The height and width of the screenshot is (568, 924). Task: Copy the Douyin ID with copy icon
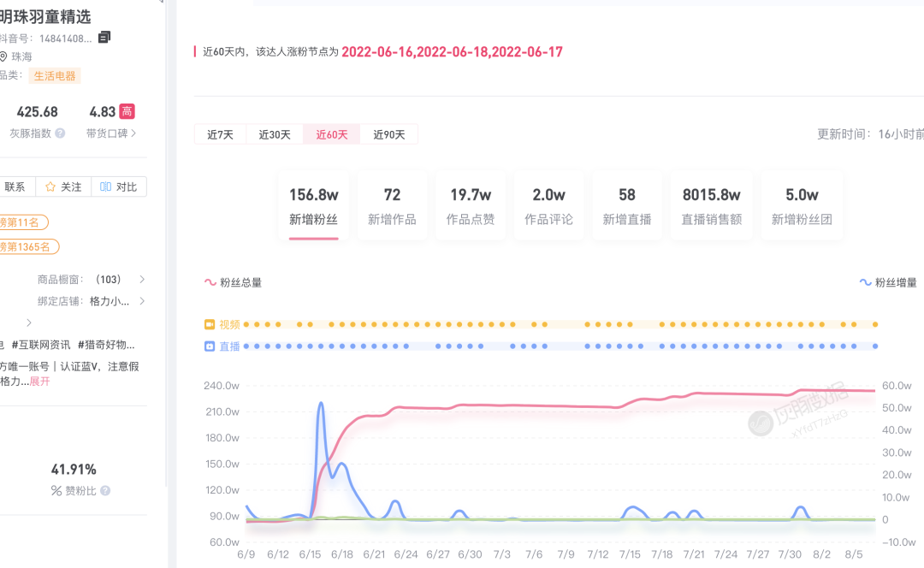coord(104,37)
